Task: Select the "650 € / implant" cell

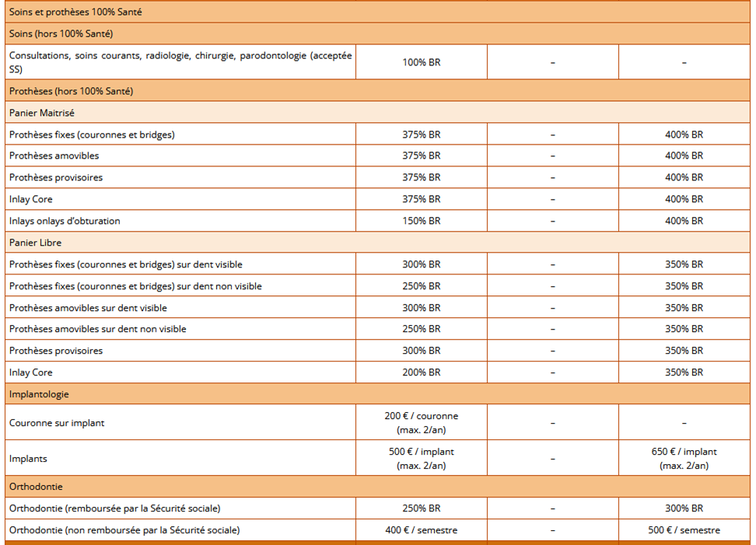Action: 684,452
